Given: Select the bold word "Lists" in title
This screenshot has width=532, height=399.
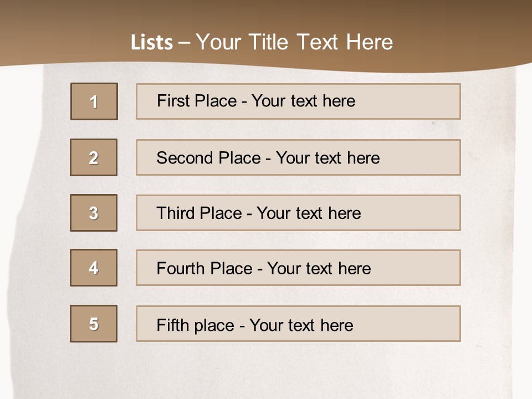Looking at the screenshot, I should click(x=152, y=43).
